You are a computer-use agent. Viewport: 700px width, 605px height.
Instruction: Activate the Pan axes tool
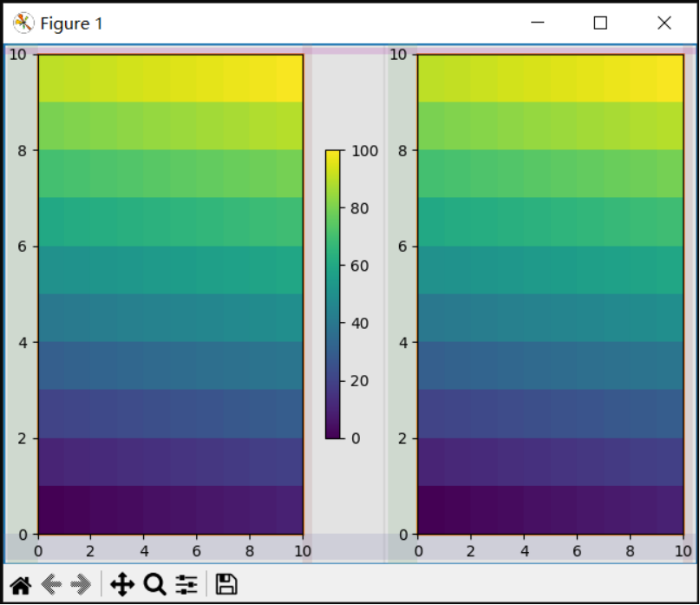122,584
